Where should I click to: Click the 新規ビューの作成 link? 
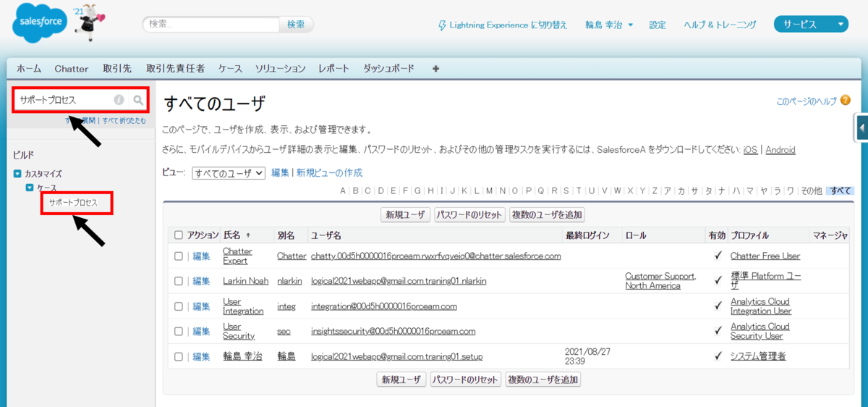(x=330, y=173)
